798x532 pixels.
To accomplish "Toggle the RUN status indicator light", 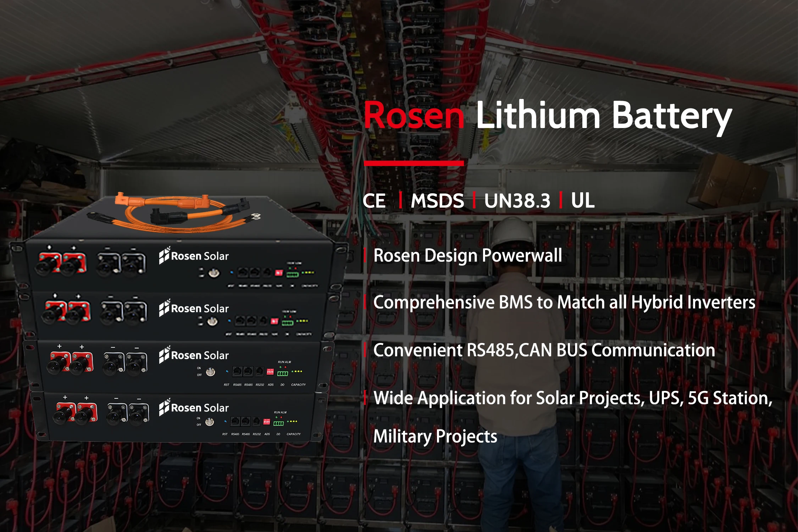I will pos(280,367).
